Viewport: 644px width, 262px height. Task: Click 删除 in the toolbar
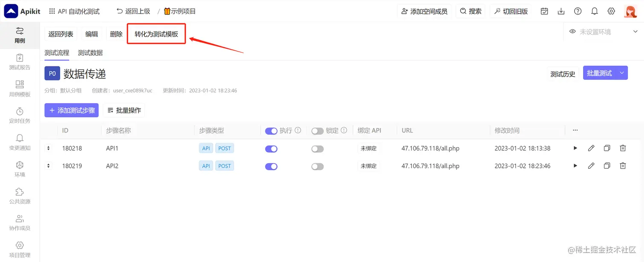pyautogui.click(x=116, y=34)
